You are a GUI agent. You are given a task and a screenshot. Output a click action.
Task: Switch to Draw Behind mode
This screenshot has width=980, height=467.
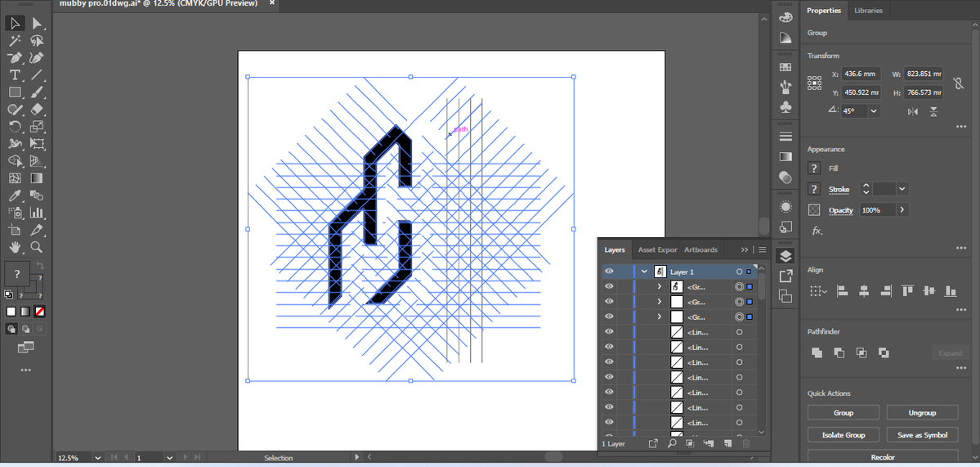tap(25, 328)
